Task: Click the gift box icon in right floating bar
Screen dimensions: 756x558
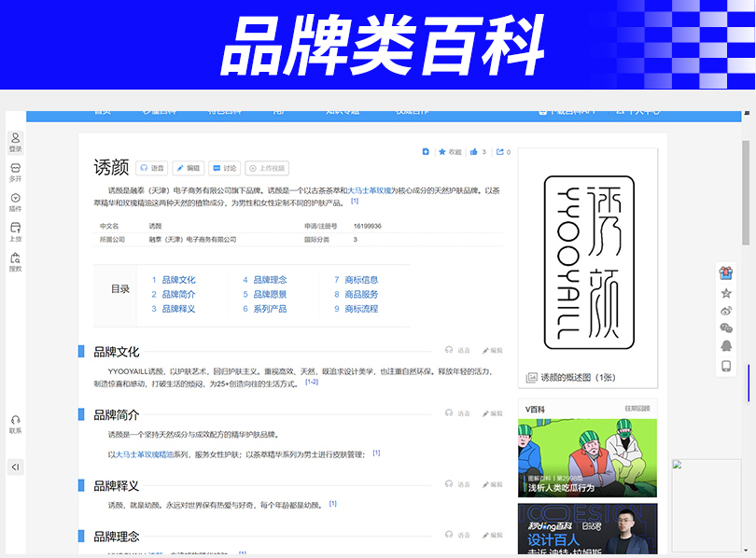Action: pyautogui.click(x=725, y=273)
